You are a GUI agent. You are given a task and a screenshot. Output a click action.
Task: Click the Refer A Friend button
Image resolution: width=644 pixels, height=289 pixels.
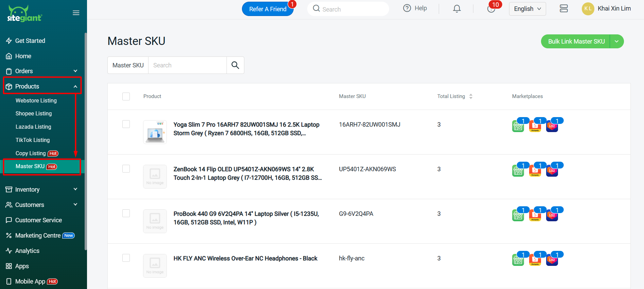point(267,9)
